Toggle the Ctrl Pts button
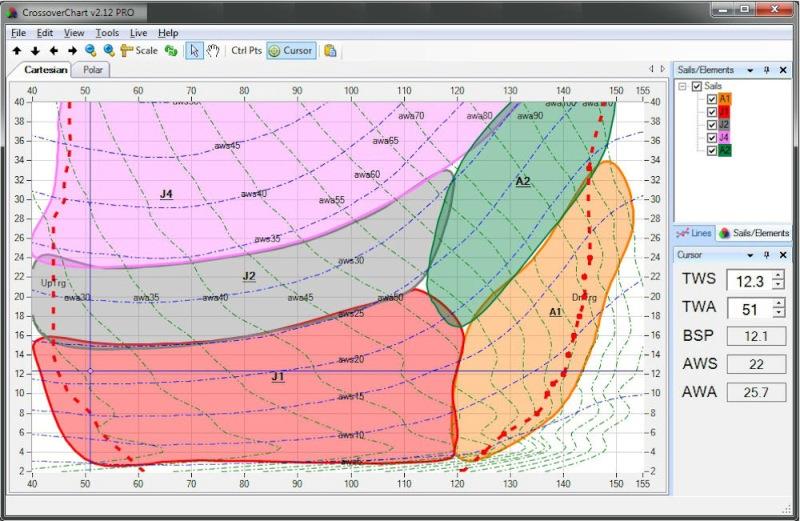This screenshot has height=521, width=800. [x=246, y=51]
